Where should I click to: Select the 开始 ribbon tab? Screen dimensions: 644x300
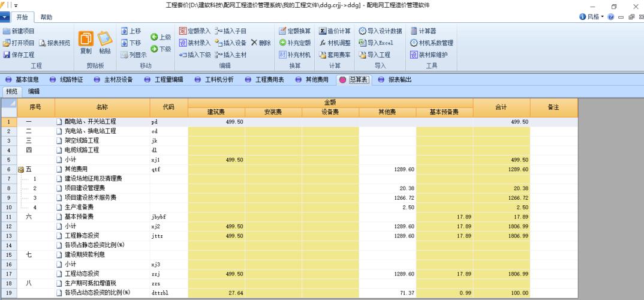tap(22, 17)
